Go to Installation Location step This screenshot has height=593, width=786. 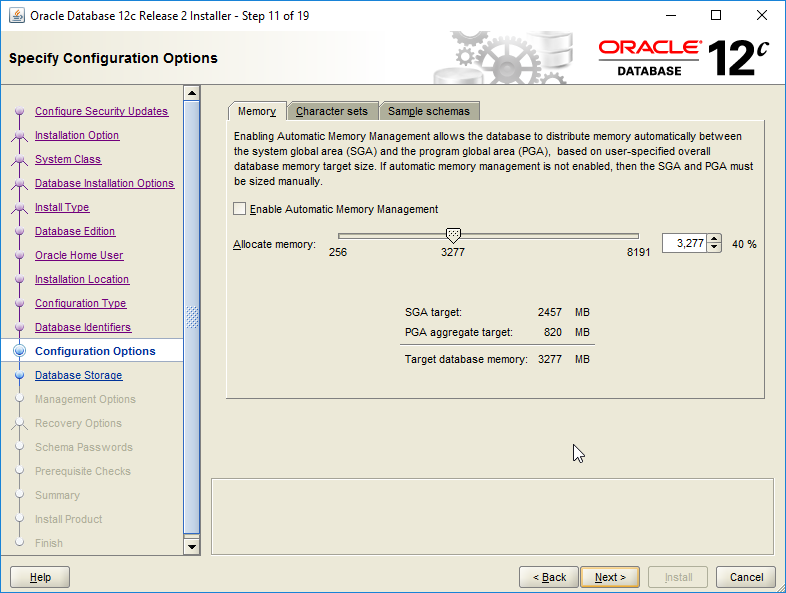pyautogui.click(x=82, y=280)
